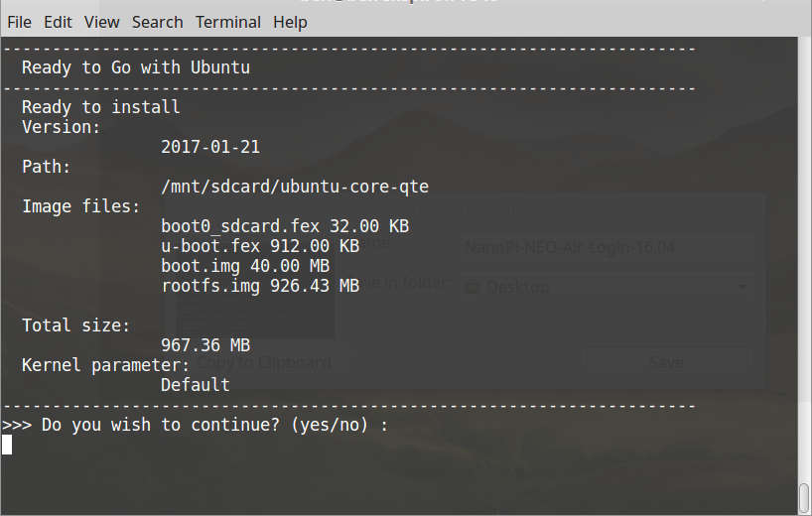The image size is (812, 516).
Task: Click the boot0_sdcard.fex file line
Action: click(x=284, y=226)
